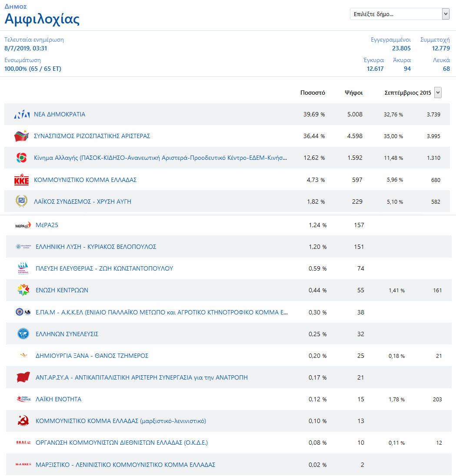The image size is (456, 476).
Task: Click the Λευκά value 68
Action: coord(446,69)
